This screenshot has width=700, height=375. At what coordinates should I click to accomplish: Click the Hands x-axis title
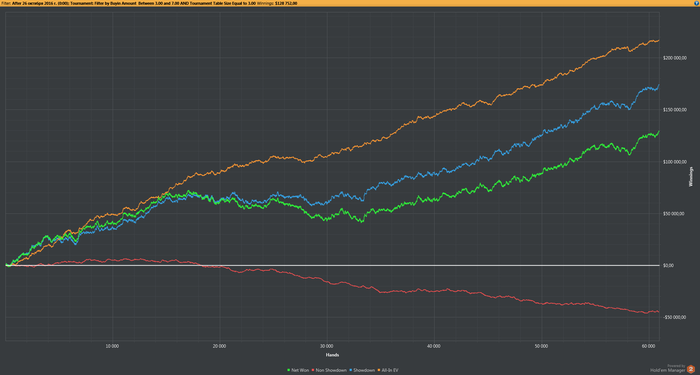tap(332, 355)
